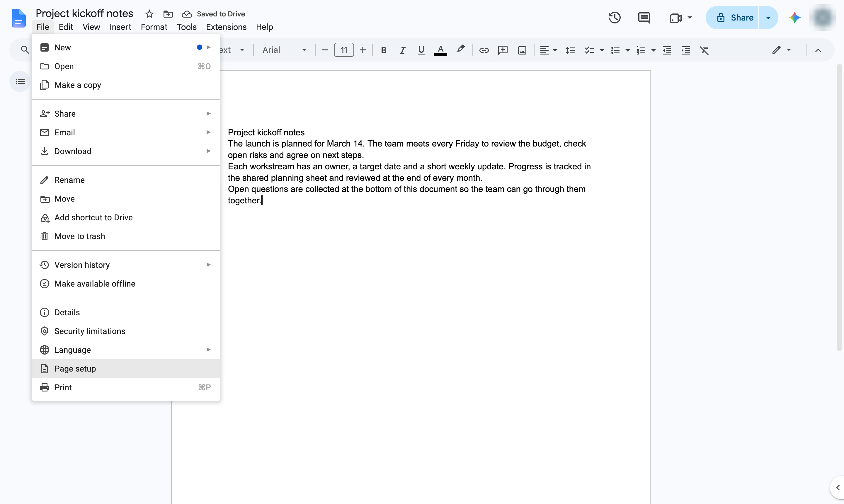Click the insert link icon
Viewport: 844px width, 504px height.
click(484, 50)
